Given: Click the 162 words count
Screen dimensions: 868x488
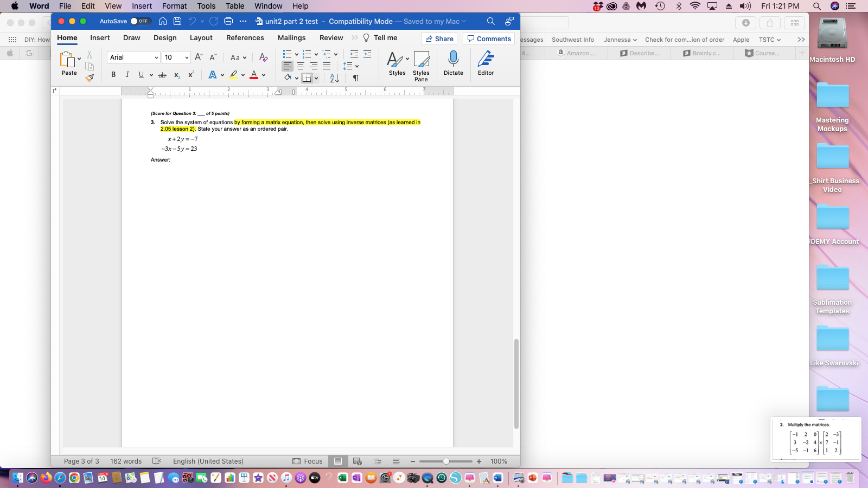Looking at the screenshot, I should coord(126,461).
